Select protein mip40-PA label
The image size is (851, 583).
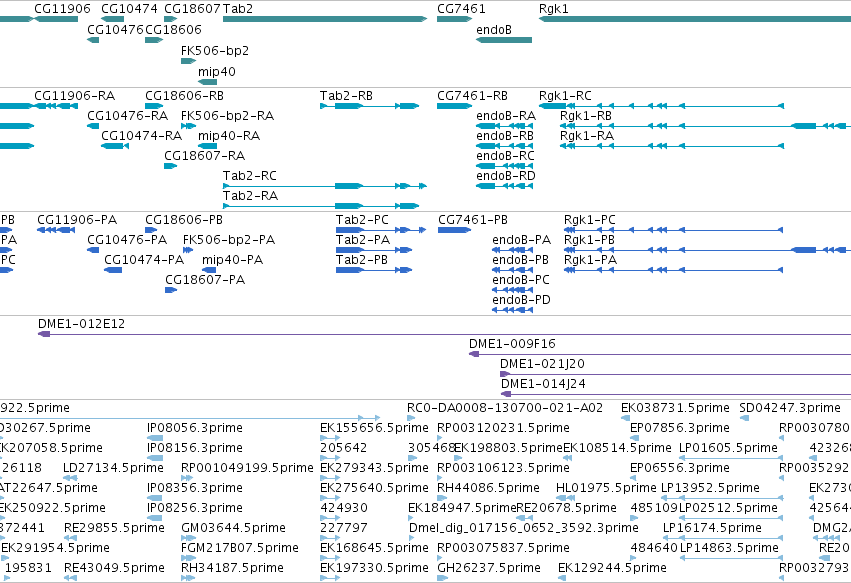(x=232, y=260)
